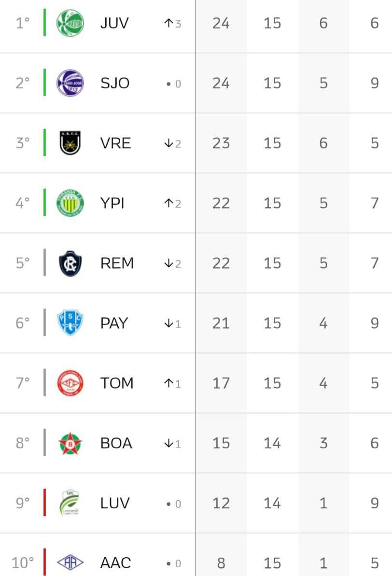Click the Boa (BOA) star crest
The width and height of the screenshot is (392, 576).
pyautogui.click(x=70, y=443)
